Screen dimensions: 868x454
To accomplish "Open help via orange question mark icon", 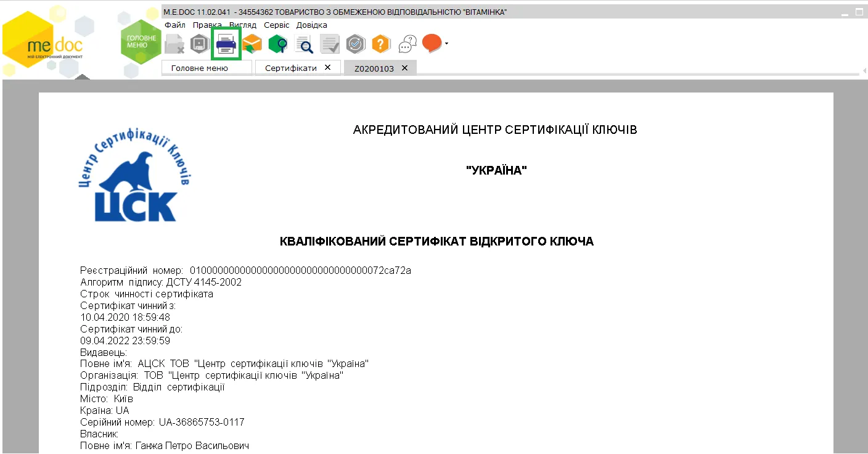I will coord(382,43).
